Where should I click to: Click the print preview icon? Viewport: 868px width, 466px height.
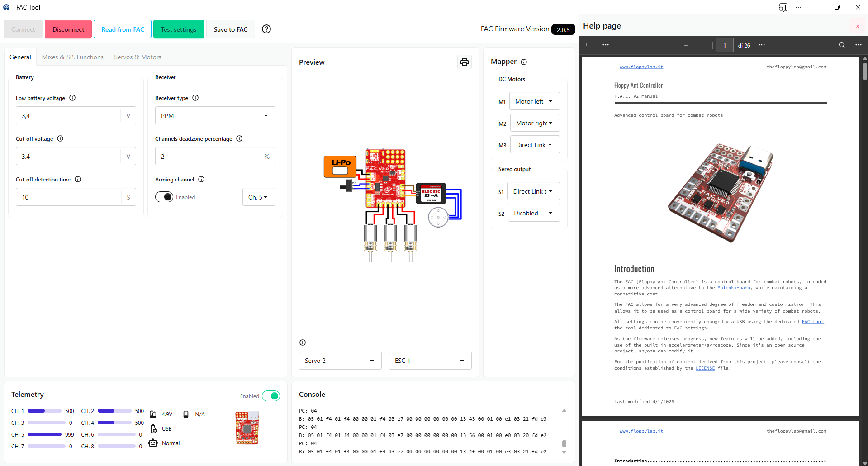464,62
